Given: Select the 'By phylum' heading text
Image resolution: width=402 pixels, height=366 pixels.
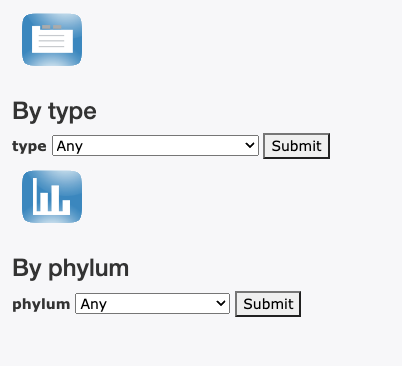Looking at the screenshot, I should pyautogui.click(x=70, y=268).
